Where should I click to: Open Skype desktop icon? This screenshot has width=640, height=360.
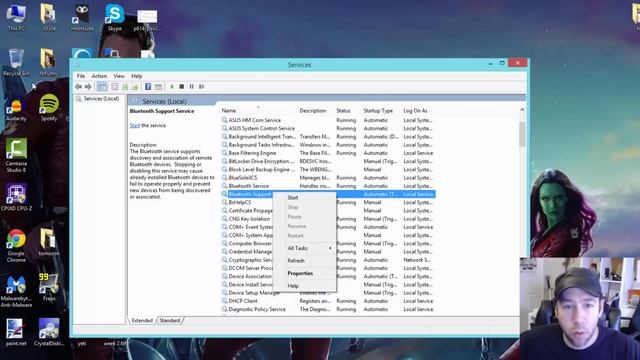(115, 17)
